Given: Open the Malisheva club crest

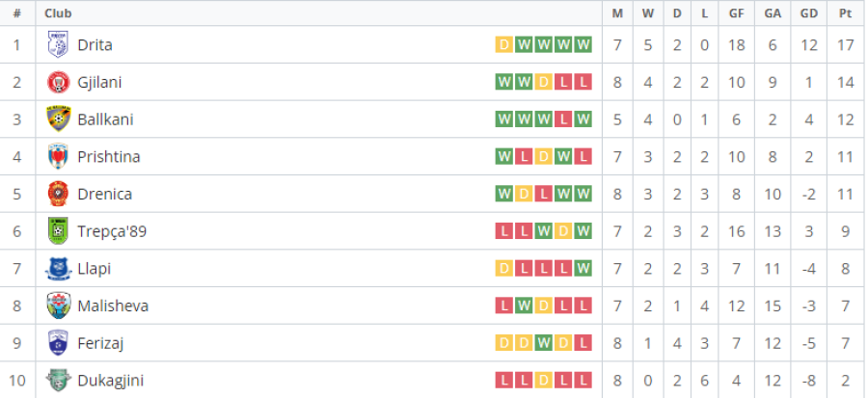Looking at the screenshot, I should coord(58,305).
